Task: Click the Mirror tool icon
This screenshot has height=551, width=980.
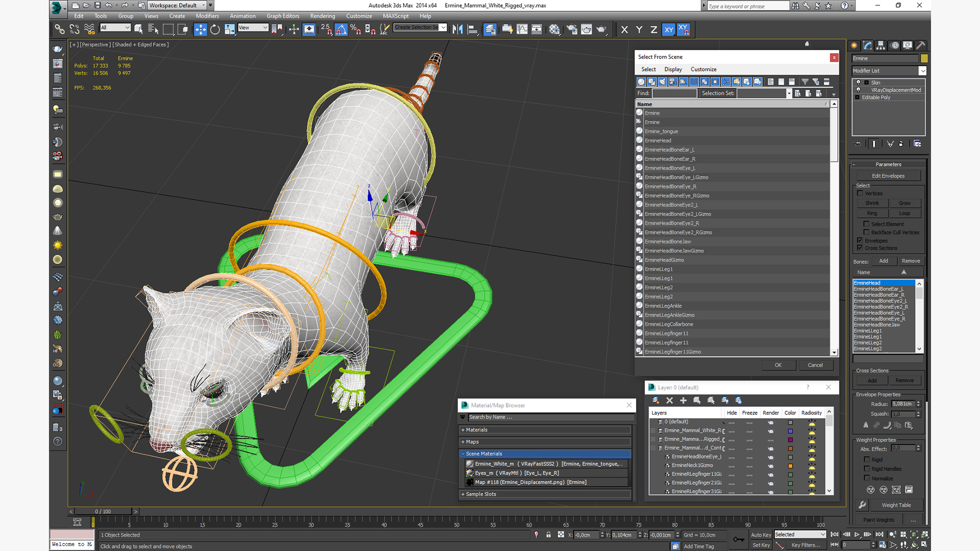Action: click(x=458, y=30)
